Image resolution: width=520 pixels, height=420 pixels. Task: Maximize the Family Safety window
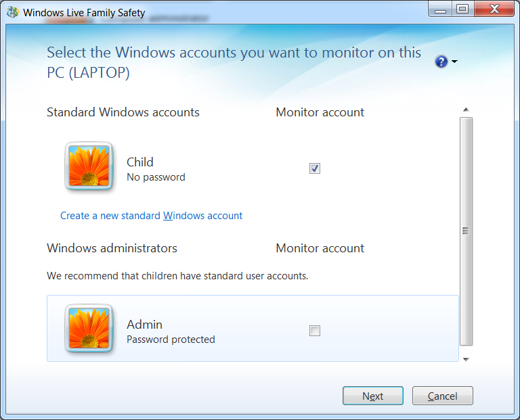462,9
